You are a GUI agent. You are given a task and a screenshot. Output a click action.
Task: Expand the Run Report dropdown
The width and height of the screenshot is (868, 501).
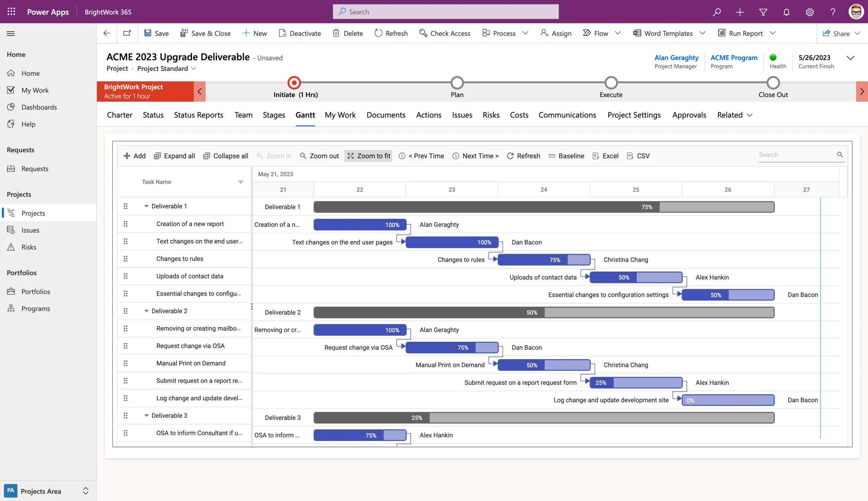tap(773, 33)
